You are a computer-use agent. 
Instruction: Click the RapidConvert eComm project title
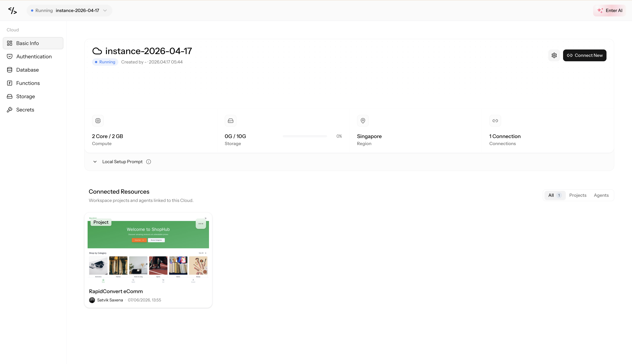click(116, 291)
